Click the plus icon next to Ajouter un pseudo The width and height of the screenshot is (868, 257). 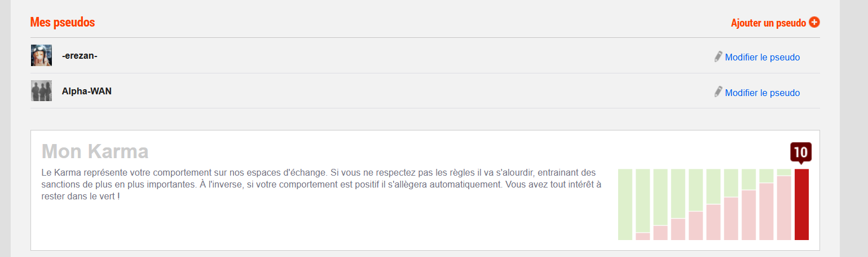pyautogui.click(x=814, y=23)
